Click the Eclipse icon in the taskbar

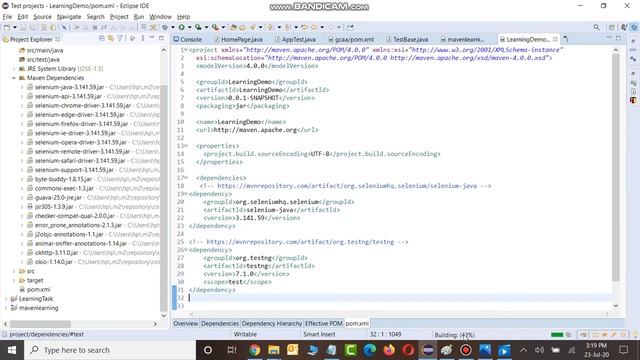tap(427, 350)
